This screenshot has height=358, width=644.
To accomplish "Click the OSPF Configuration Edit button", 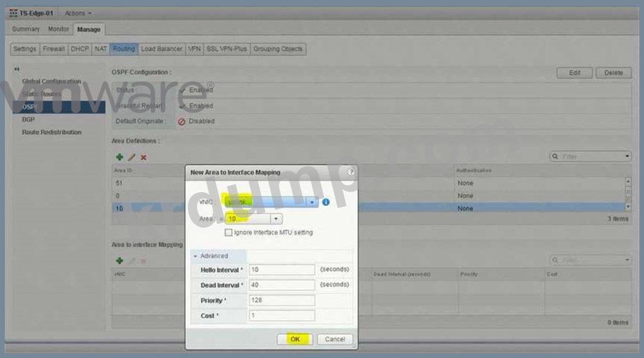I will [x=574, y=73].
